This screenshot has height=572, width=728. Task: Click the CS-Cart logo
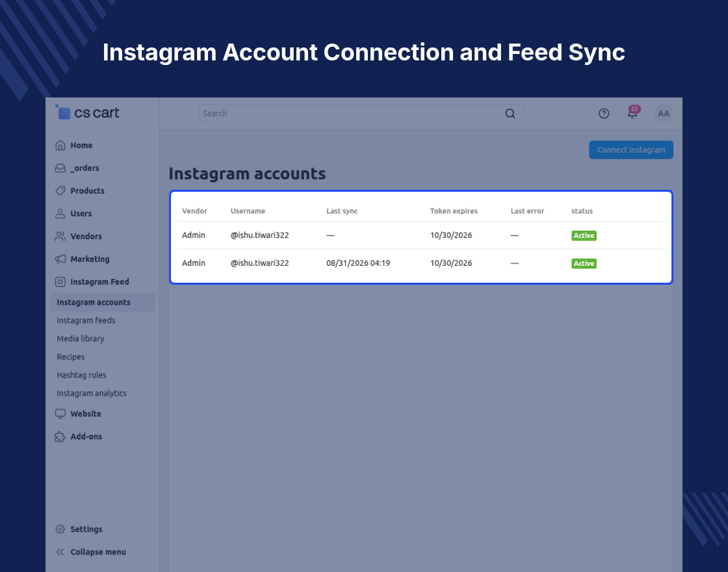(x=87, y=112)
